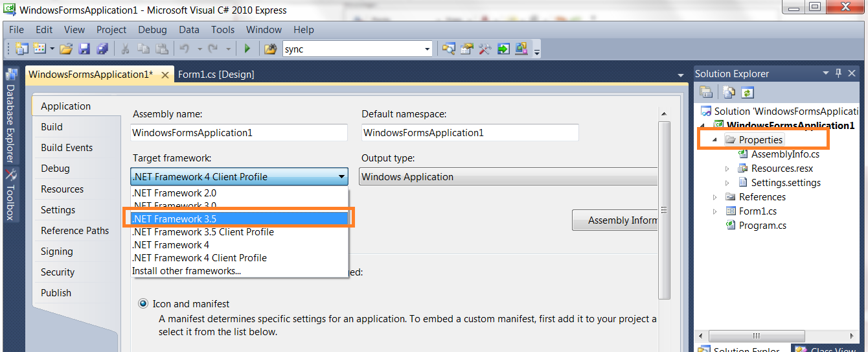
Task: Click the Assembly Information button
Action: (615, 220)
